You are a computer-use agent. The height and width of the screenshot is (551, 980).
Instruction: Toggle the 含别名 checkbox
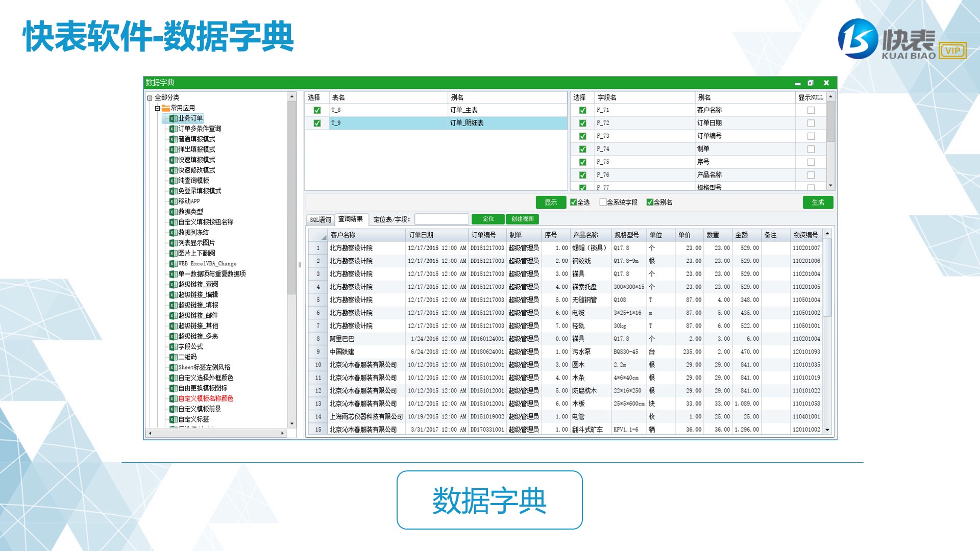point(650,202)
